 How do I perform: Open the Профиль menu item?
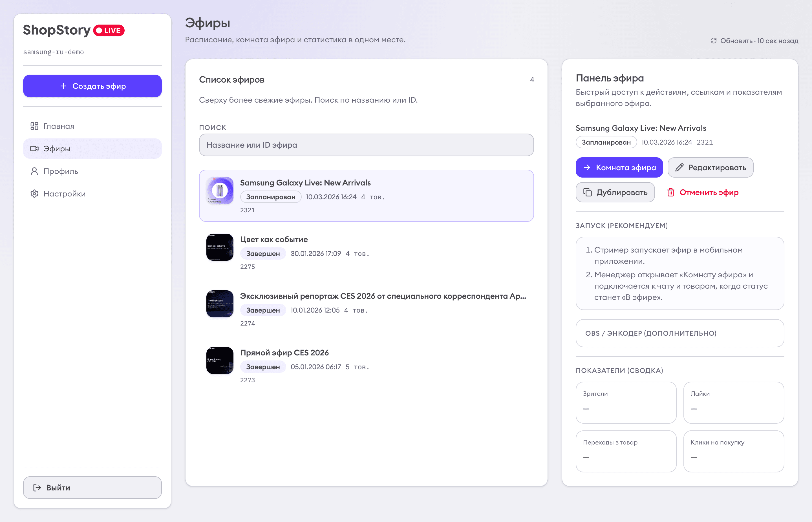click(61, 171)
